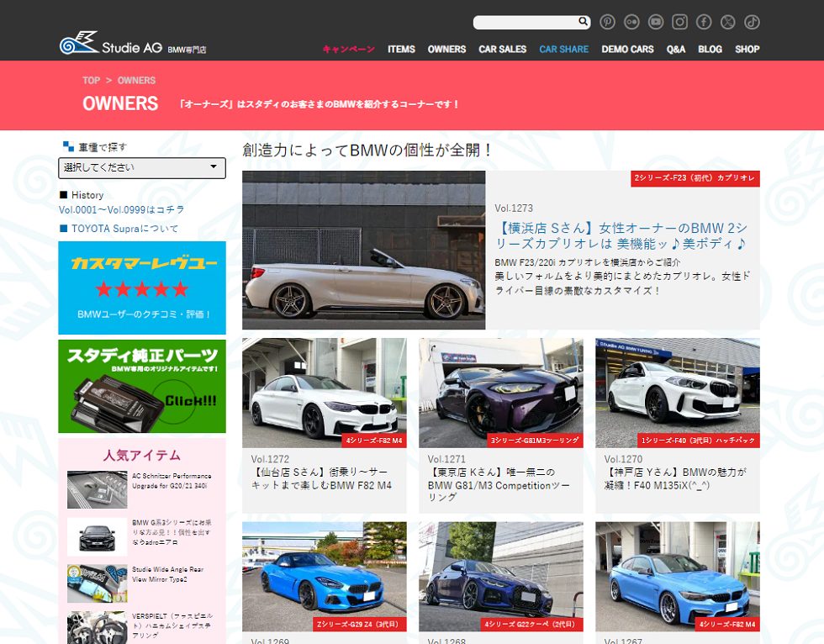Go to the CAR SHARE menu
Image resolution: width=824 pixels, height=644 pixels.
click(564, 50)
